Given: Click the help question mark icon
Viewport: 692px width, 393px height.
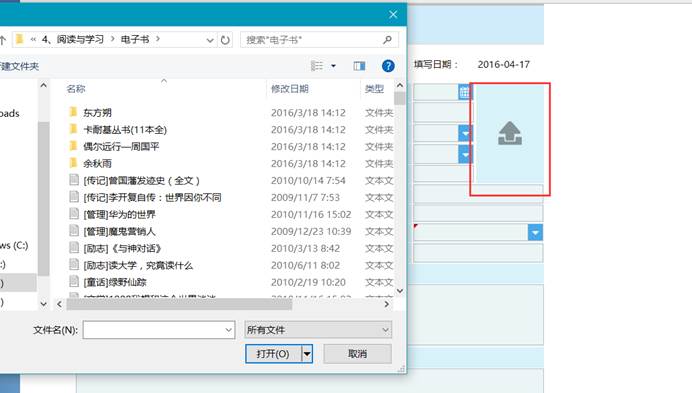Looking at the screenshot, I should pyautogui.click(x=388, y=66).
